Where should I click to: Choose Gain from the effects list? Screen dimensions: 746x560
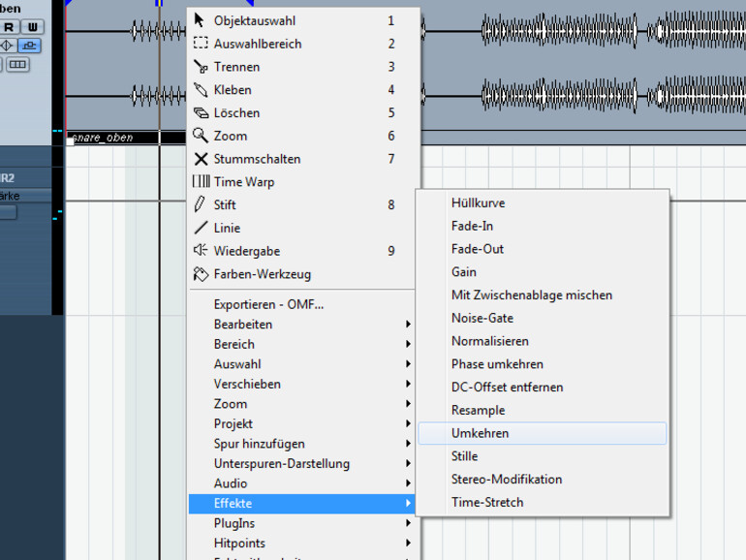543,272
